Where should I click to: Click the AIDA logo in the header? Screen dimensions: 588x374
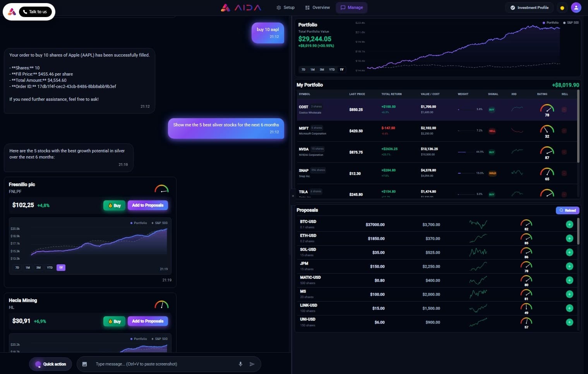241,7
